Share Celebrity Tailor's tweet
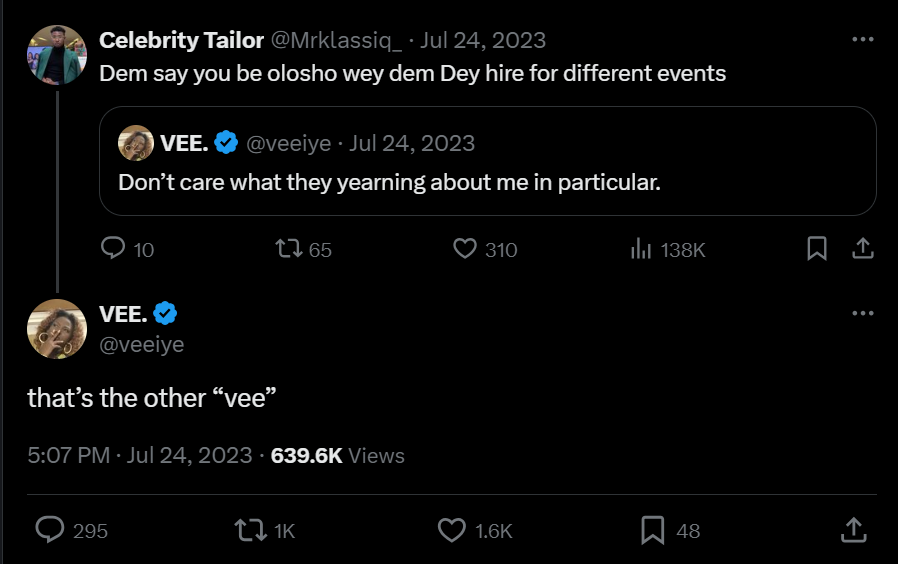The height and width of the screenshot is (564, 898). [863, 249]
